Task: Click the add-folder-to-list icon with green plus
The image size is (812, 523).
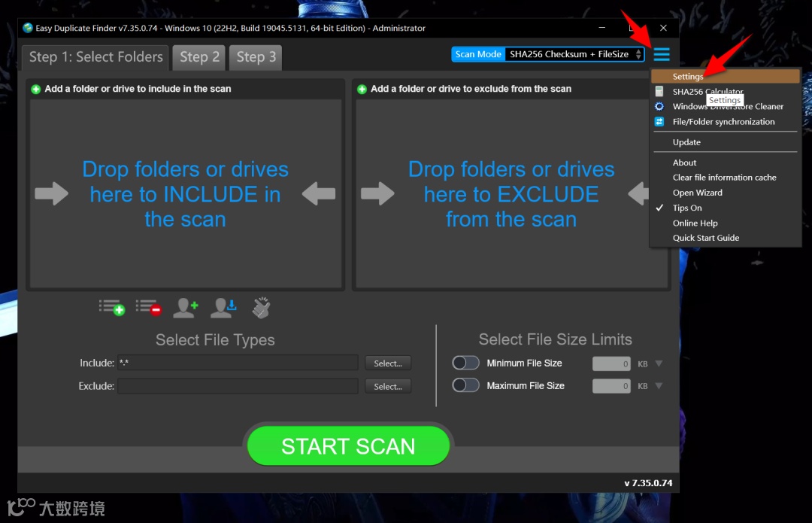Action: (x=112, y=307)
